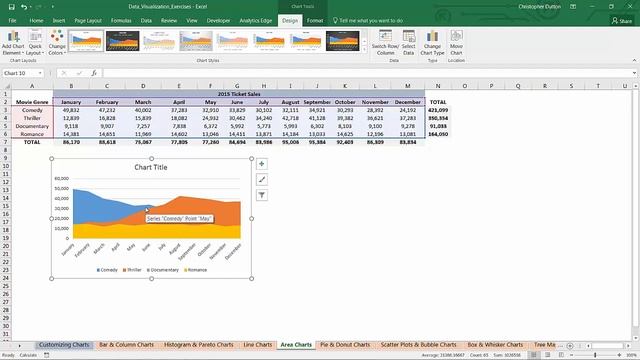This screenshot has width=640, height=360.
Task: Open the Line Charts sheet tab
Action: tap(258, 345)
